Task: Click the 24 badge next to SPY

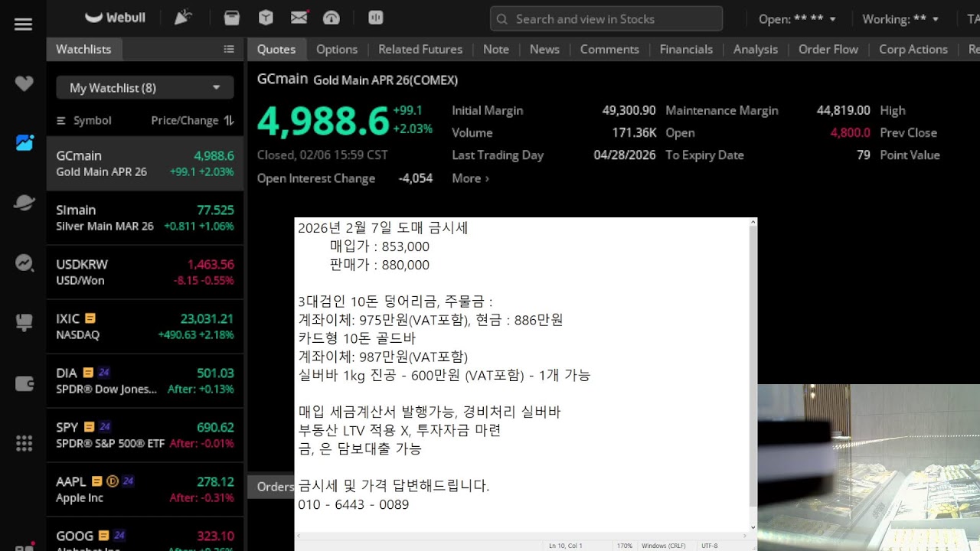Action: pos(106,427)
